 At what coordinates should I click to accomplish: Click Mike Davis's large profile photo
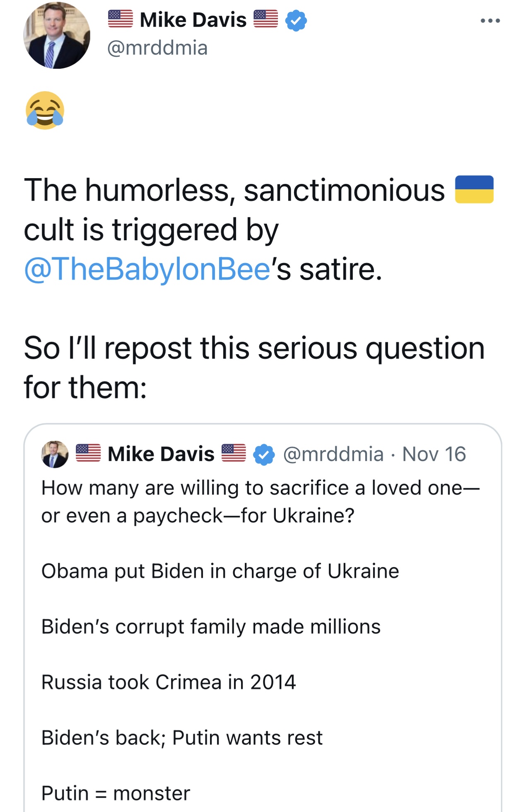[57, 36]
